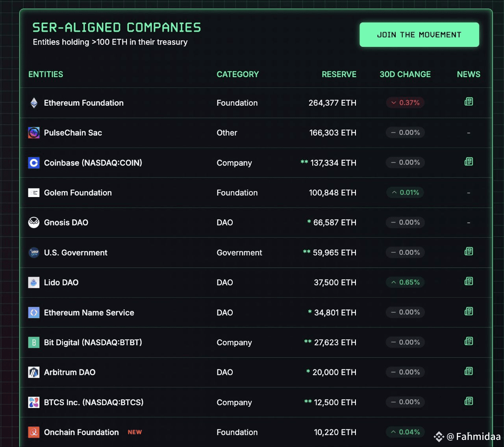Select the Onchain Foundation entity name

(x=82, y=432)
